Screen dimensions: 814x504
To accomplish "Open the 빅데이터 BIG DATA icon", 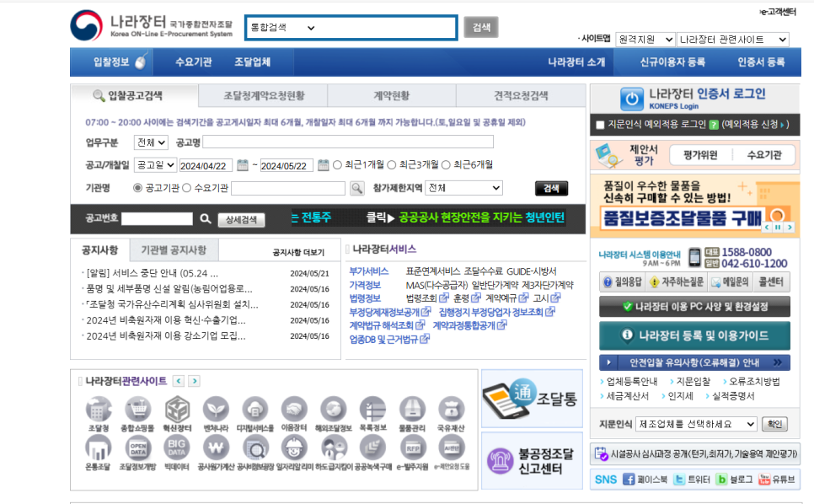I will [x=177, y=448].
